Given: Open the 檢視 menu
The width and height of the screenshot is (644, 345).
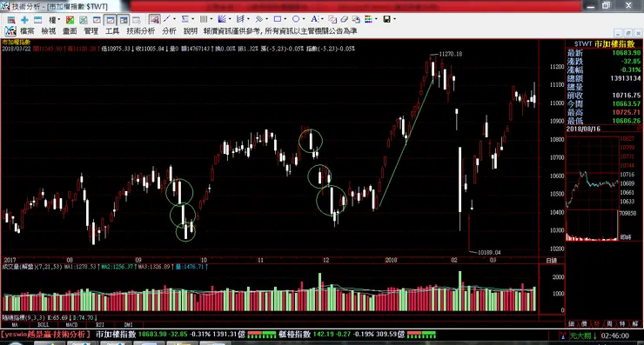Looking at the screenshot, I should pyautogui.click(x=49, y=30).
